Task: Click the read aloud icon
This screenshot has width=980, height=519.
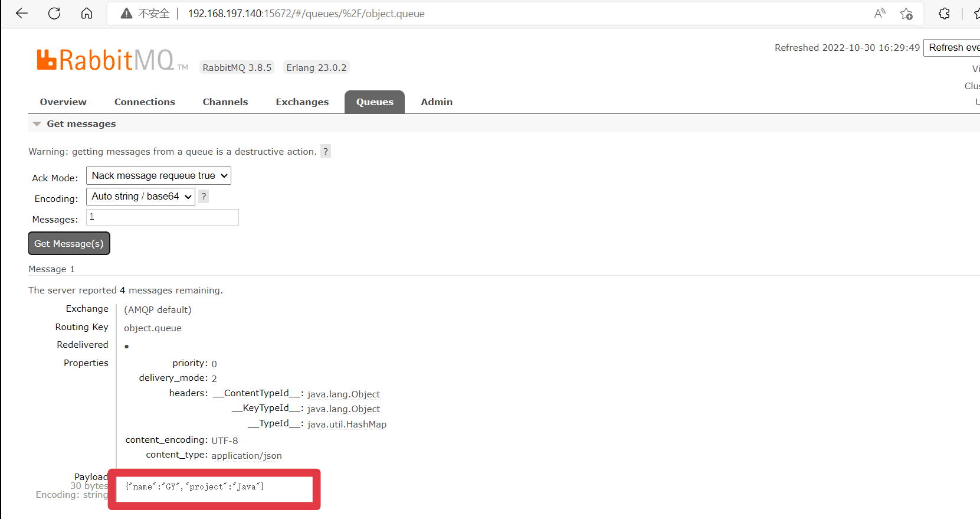Action: [x=880, y=14]
